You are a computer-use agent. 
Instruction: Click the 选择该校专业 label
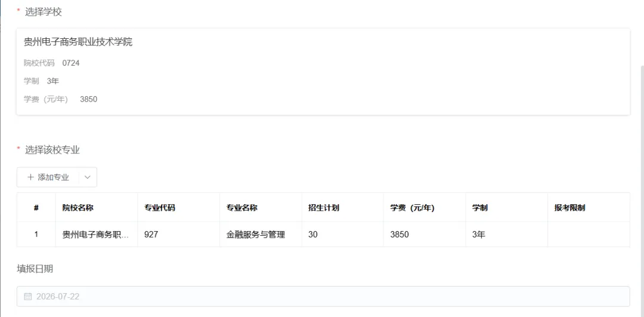(52, 150)
